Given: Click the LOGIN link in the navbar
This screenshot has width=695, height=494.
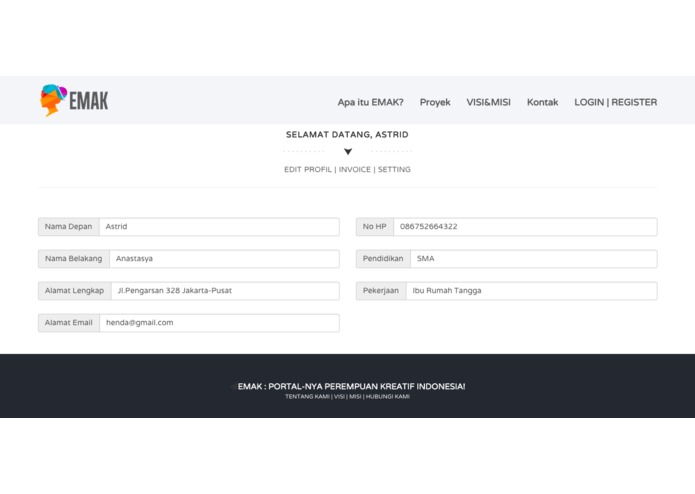Looking at the screenshot, I should tap(589, 102).
